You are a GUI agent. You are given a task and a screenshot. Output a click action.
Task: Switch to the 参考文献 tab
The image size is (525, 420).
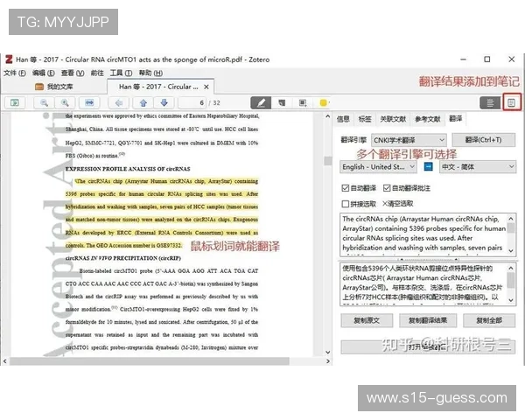click(x=428, y=119)
